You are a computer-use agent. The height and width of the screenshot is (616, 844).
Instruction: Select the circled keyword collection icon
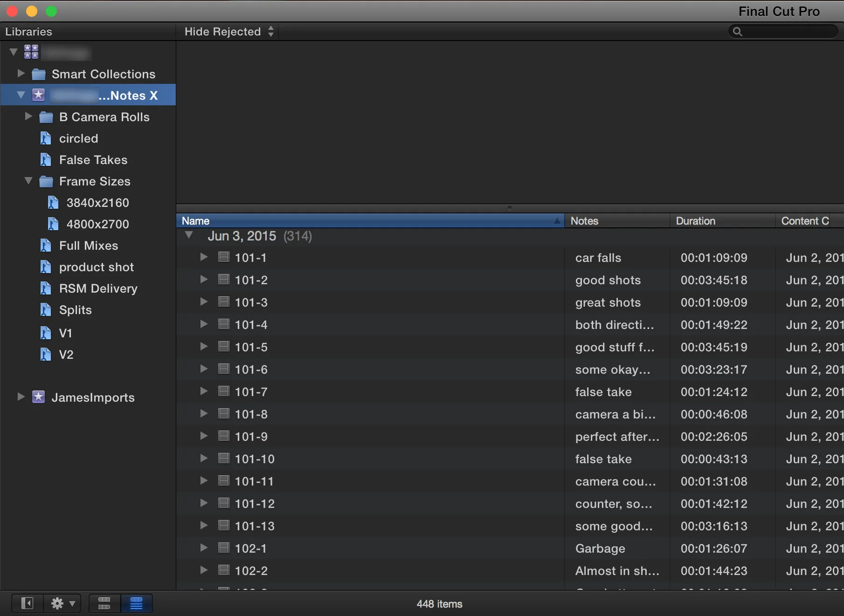pyautogui.click(x=45, y=138)
